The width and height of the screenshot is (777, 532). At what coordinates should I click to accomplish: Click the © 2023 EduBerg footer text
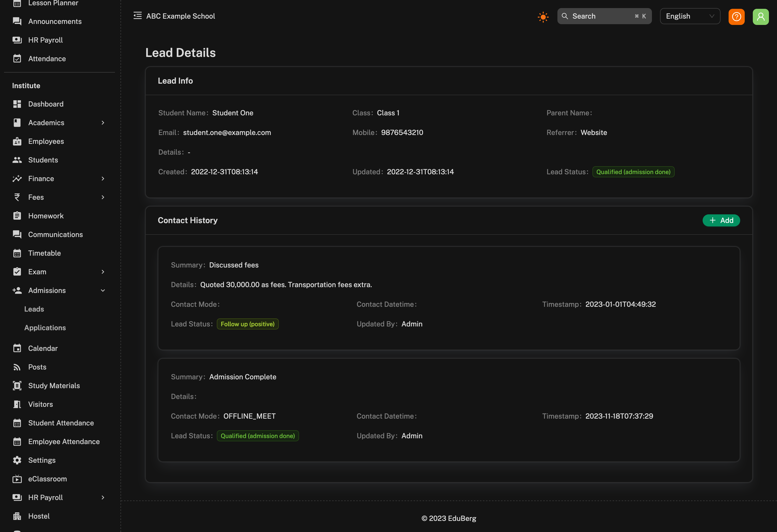point(449,518)
